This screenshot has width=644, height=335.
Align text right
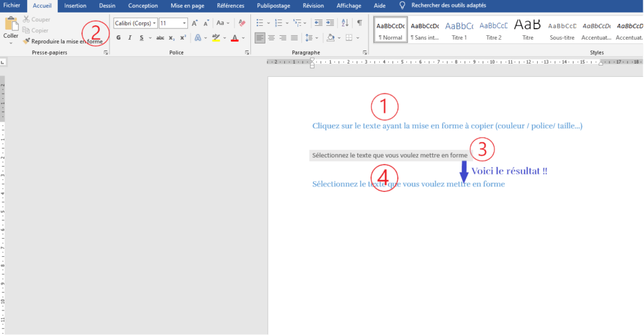coord(283,38)
